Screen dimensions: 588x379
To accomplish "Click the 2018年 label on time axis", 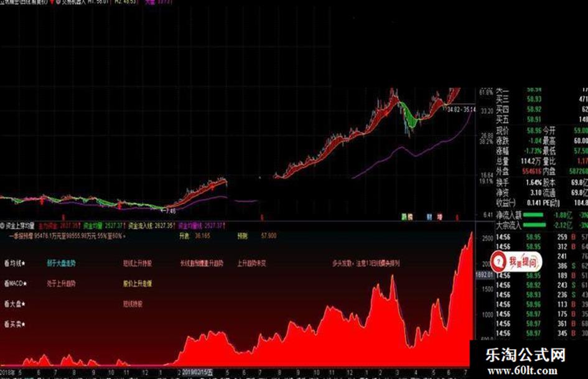I will (8, 373).
